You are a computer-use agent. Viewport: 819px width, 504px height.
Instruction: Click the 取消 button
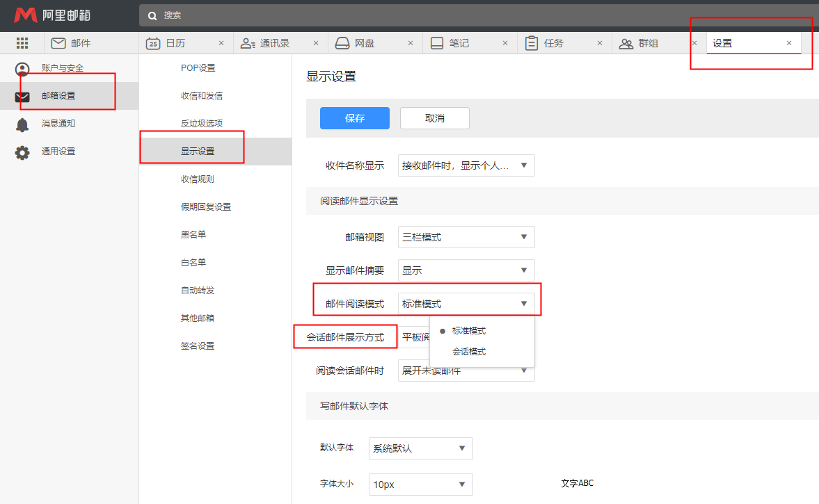pos(434,118)
